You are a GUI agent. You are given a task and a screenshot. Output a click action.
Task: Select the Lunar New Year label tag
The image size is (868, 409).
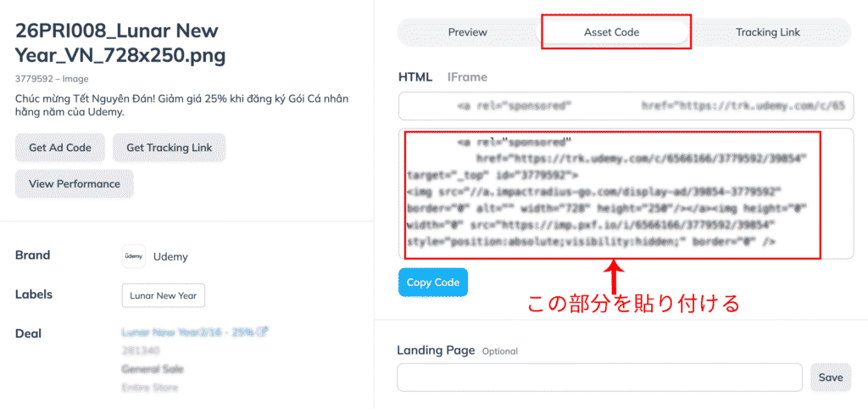pos(163,295)
